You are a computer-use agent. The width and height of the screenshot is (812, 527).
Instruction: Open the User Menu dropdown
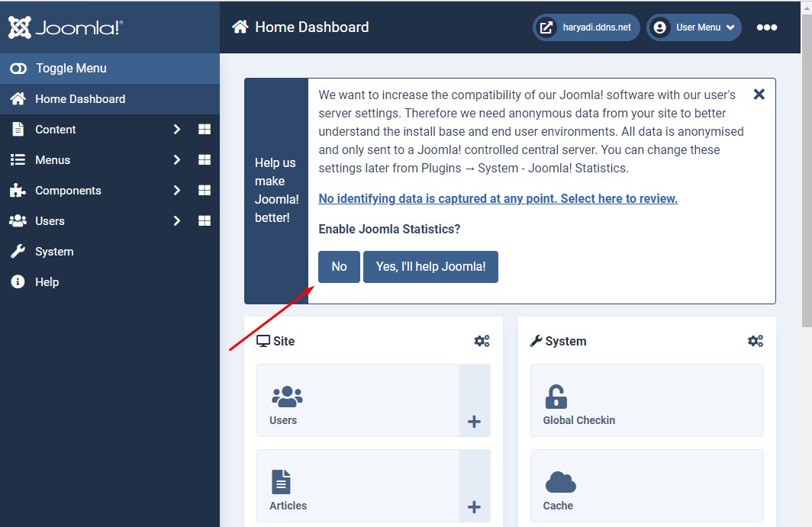coord(694,27)
